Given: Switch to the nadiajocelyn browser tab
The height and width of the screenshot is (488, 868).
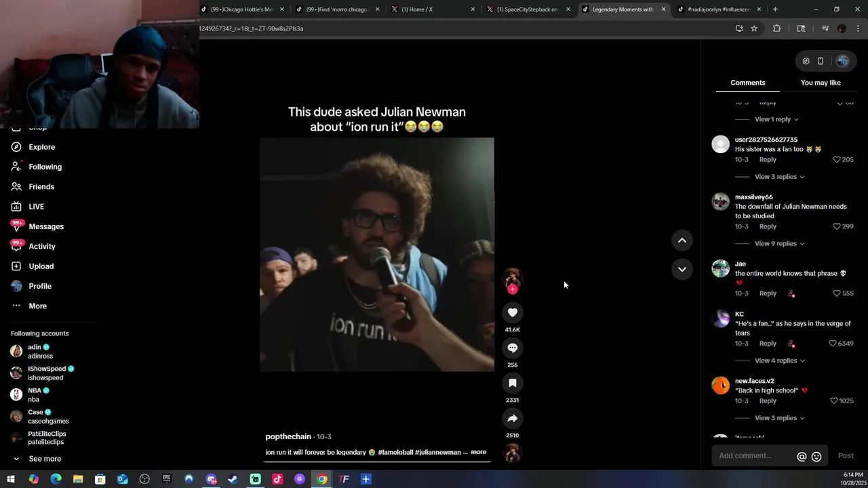Looking at the screenshot, I should click(x=719, y=9).
